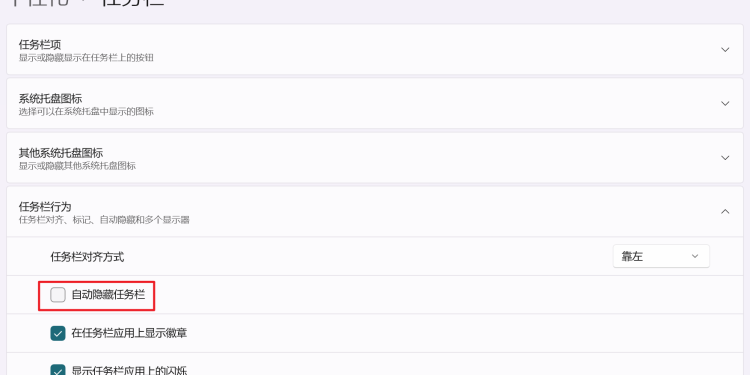Expand the 其他系统托盘图标 chevron arrow
Screen dimensions: 750x375
click(725, 158)
